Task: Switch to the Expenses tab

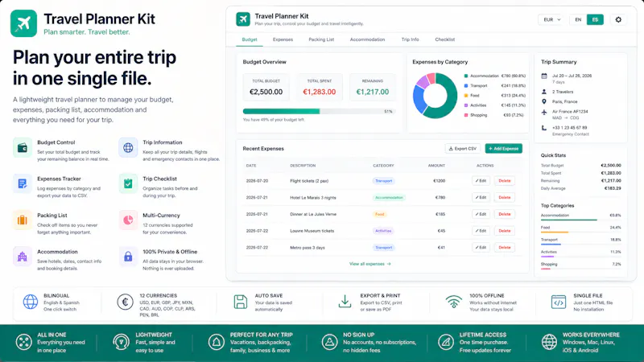Action: [x=283, y=39]
